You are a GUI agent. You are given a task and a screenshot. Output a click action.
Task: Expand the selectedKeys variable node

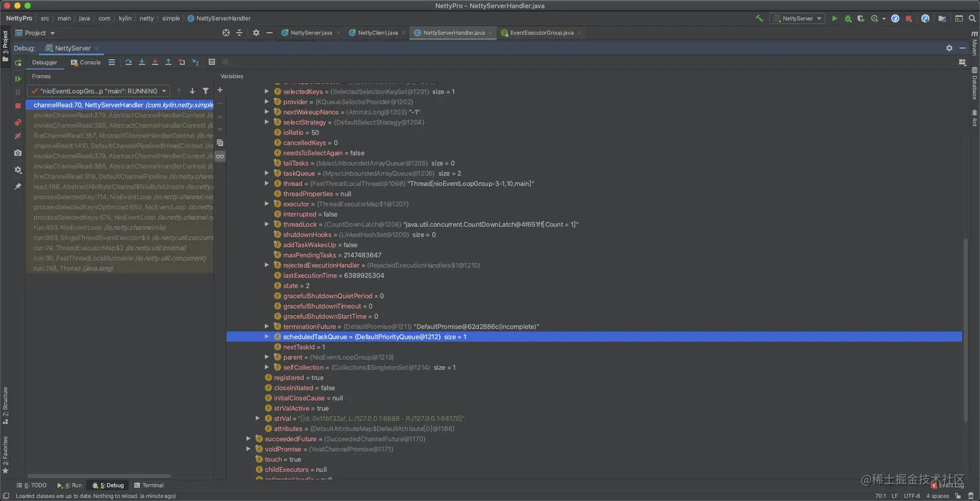coord(266,91)
